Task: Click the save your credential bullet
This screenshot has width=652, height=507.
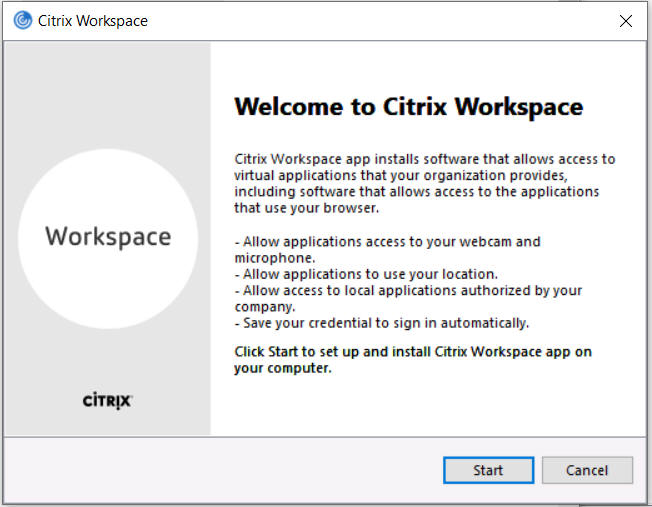Action: point(381,323)
